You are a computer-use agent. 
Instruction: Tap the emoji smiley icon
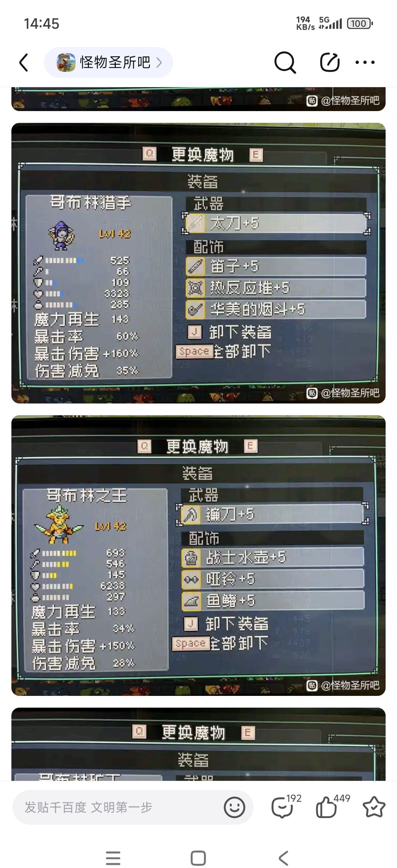click(235, 807)
